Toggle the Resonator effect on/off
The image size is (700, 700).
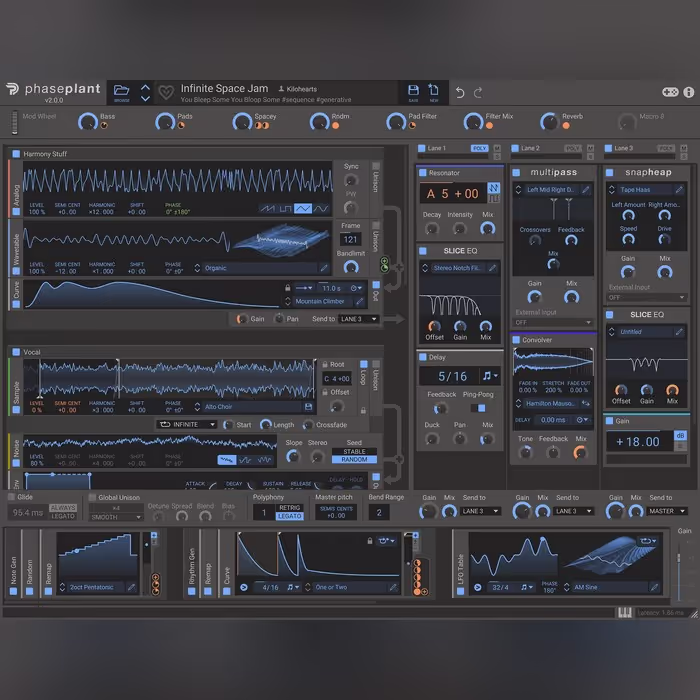pos(423,173)
